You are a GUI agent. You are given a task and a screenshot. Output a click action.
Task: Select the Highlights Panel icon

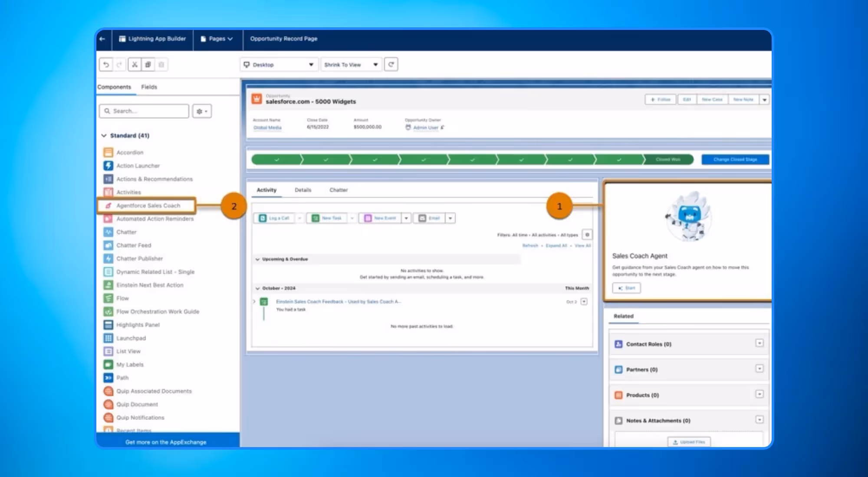point(108,325)
